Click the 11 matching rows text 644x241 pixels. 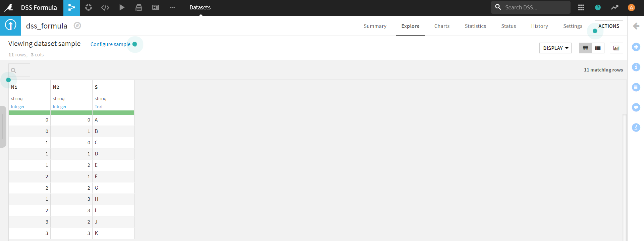point(603,70)
